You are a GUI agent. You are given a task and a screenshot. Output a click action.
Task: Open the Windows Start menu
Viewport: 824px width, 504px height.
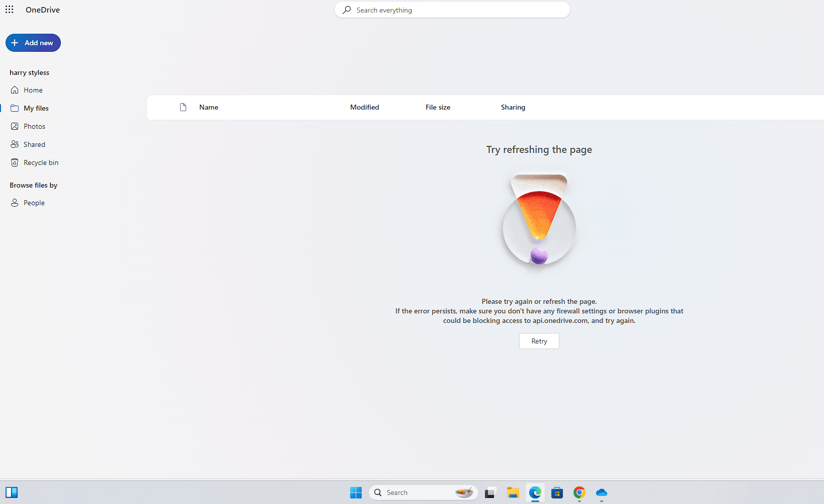356,492
